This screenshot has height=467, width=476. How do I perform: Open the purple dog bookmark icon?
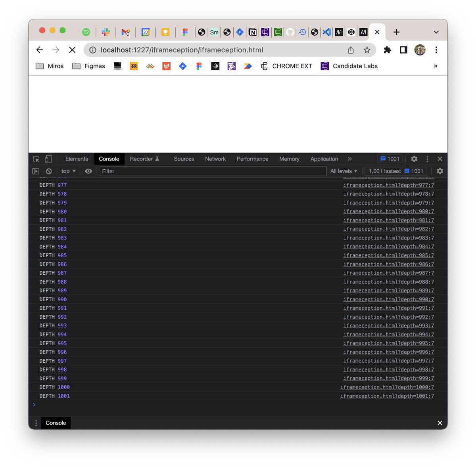tap(232, 66)
